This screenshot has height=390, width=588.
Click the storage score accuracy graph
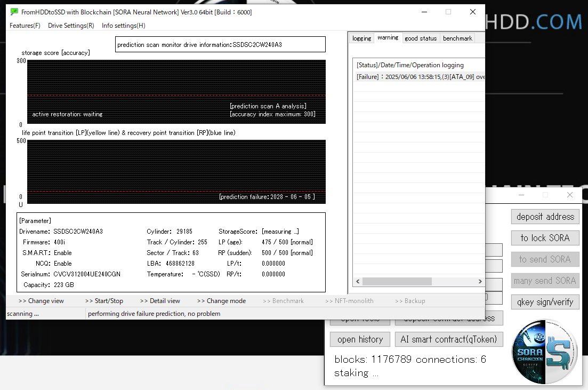(x=176, y=92)
